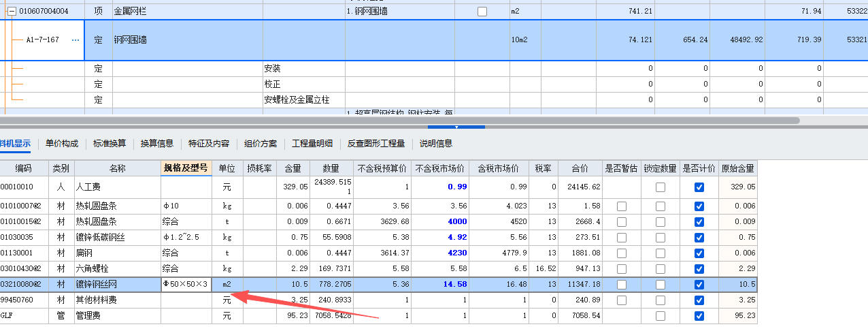The height and width of the screenshot is (331, 868).
Task: Click market price 14.58 for 镀锌钢丝网
Action: point(439,284)
